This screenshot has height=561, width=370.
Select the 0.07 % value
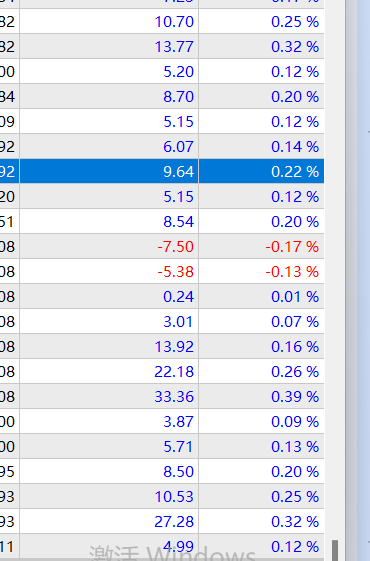coord(295,322)
